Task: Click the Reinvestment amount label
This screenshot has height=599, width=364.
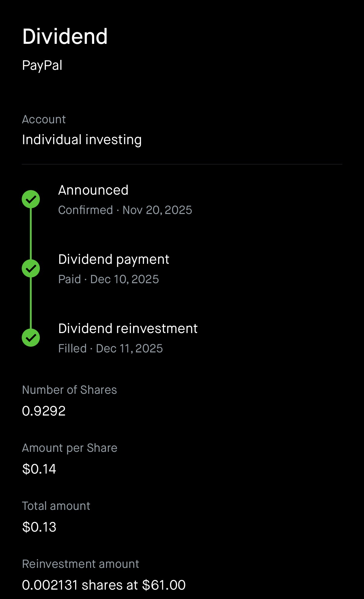Action: 81,564
